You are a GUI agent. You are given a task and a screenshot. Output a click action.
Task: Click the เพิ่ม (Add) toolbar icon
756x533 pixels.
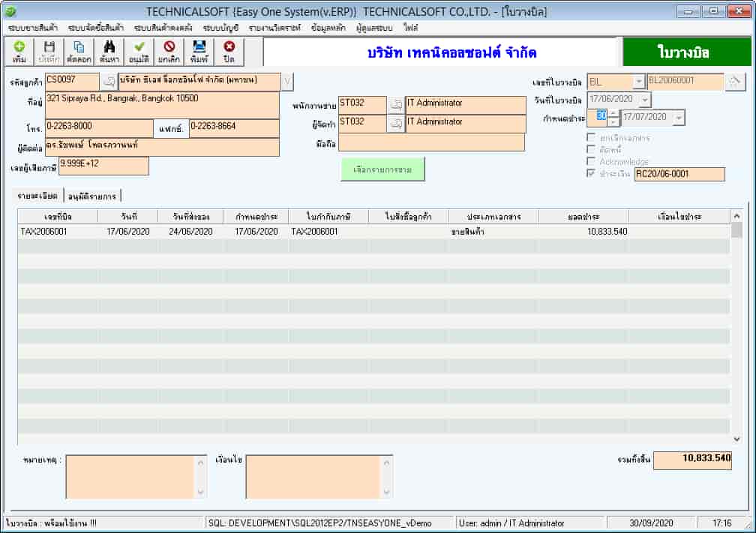pos(19,52)
